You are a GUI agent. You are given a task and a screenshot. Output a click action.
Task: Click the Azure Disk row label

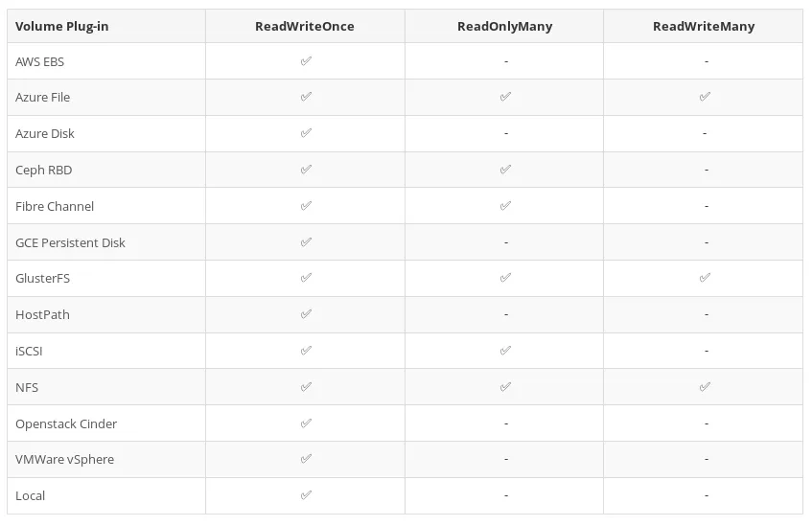pyautogui.click(x=45, y=133)
